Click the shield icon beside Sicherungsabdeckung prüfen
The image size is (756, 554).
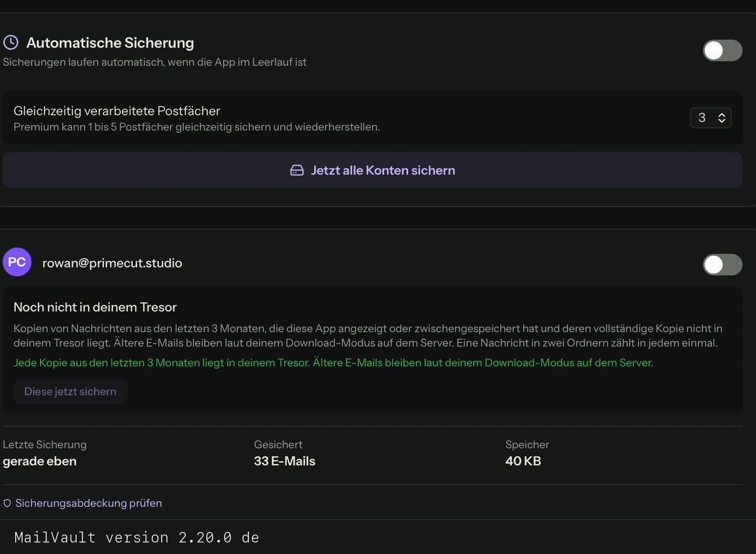pyautogui.click(x=7, y=503)
